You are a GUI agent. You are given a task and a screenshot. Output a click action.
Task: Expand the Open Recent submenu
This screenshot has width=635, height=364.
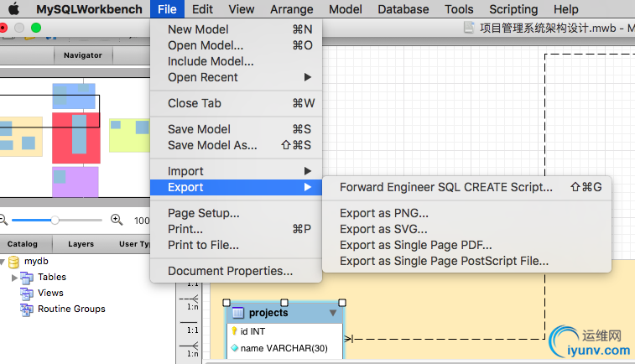point(236,77)
